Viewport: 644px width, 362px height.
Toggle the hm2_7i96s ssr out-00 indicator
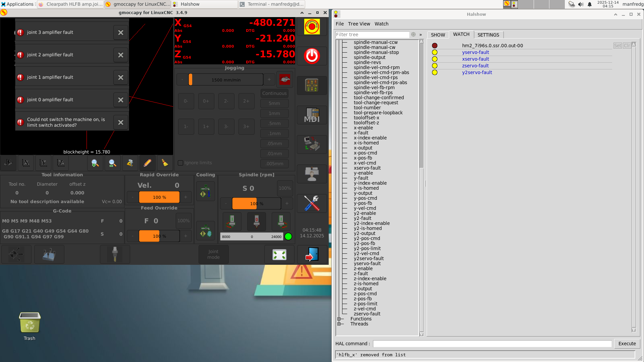[x=435, y=46]
